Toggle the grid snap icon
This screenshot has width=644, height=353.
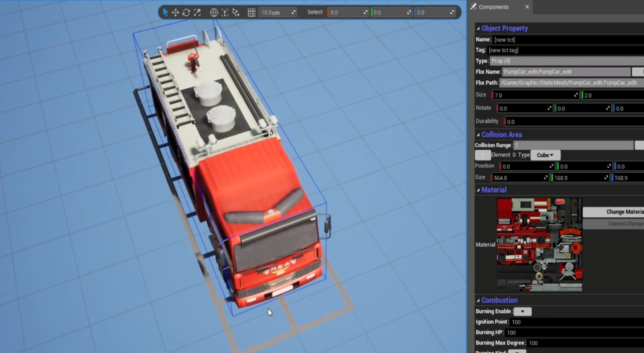point(252,13)
